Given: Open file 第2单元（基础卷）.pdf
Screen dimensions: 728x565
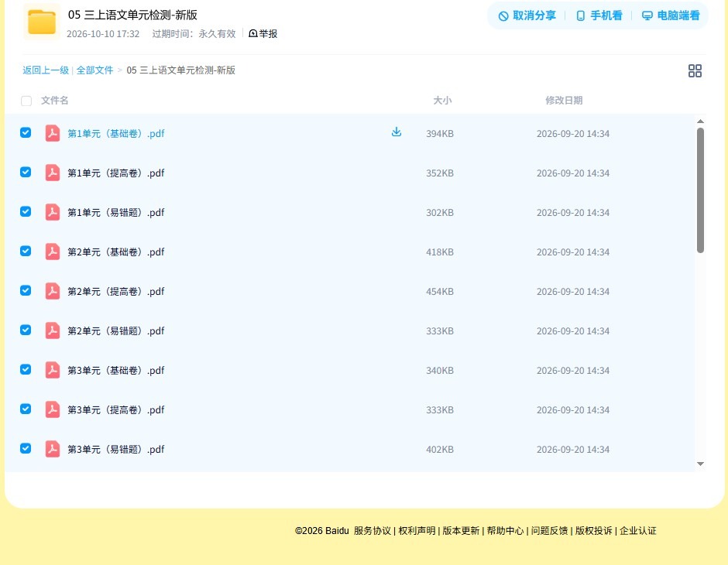Looking at the screenshot, I should pyautogui.click(x=116, y=252).
